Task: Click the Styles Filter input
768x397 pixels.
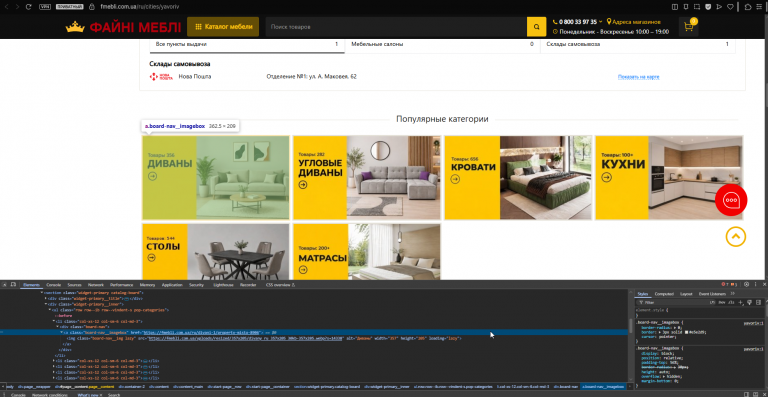Action: [675, 303]
